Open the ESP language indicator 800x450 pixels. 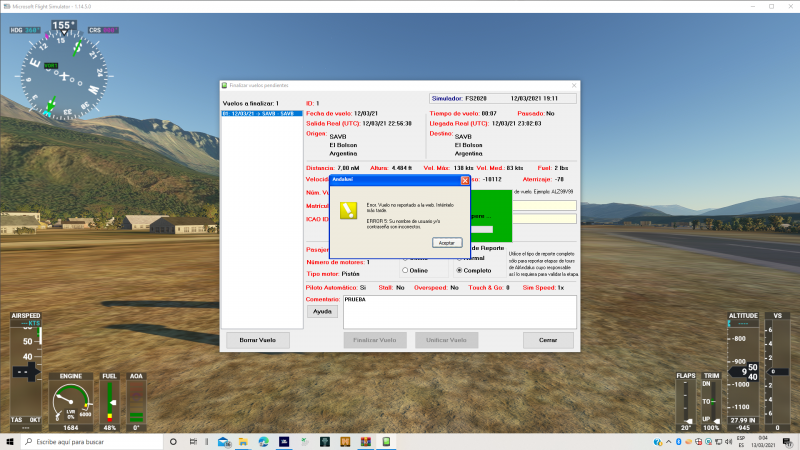pos(741,442)
